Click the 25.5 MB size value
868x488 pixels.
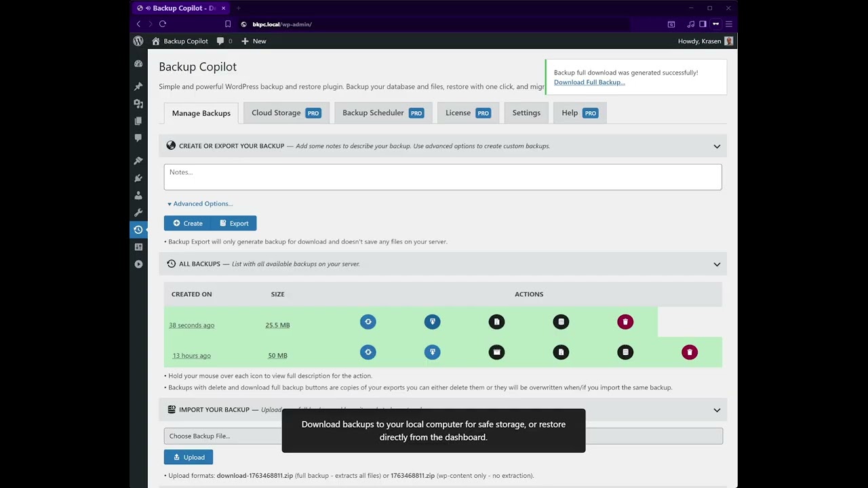pyautogui.click(x=277, y=325)
